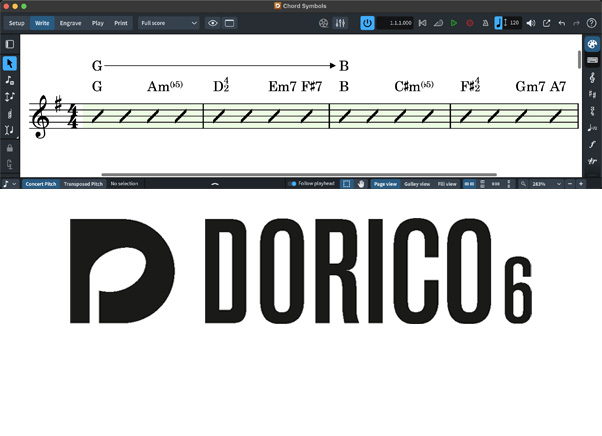Click the bottom-panel disclosure arrow in status bar
Screen dimensions: 602x436
click(215, 184)
